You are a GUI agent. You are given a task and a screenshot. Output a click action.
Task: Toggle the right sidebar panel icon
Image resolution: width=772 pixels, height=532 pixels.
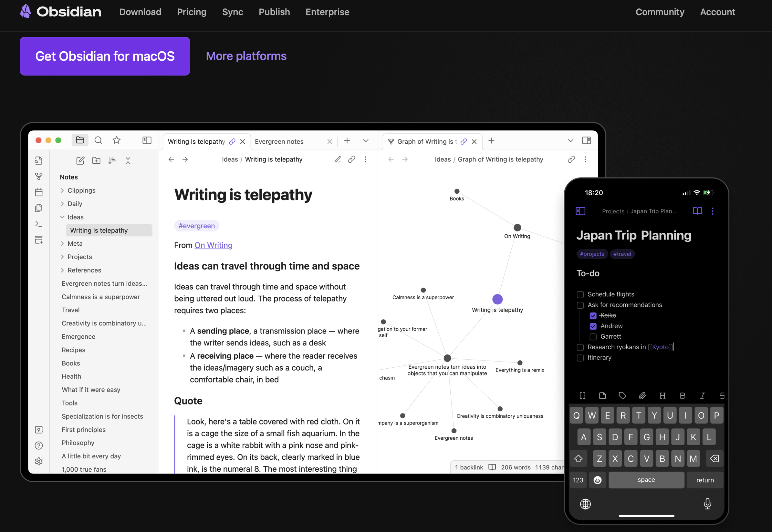click(x=586, y=140)
